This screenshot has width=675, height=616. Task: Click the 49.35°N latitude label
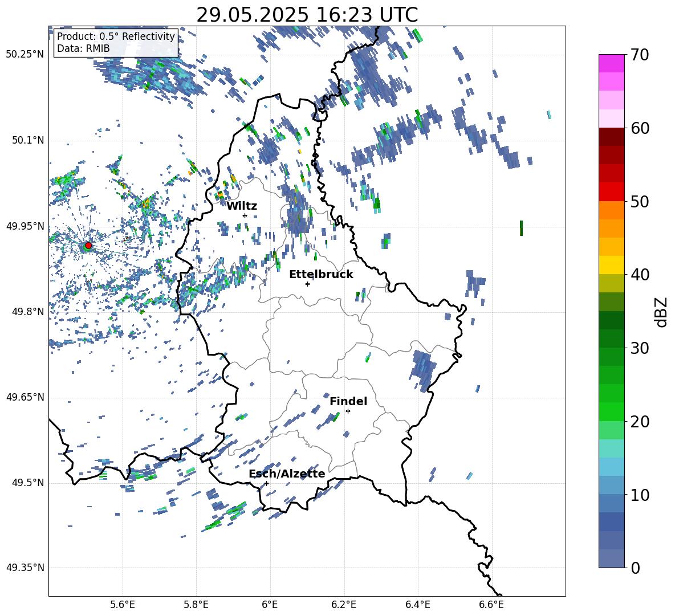[x=25, y=568]
